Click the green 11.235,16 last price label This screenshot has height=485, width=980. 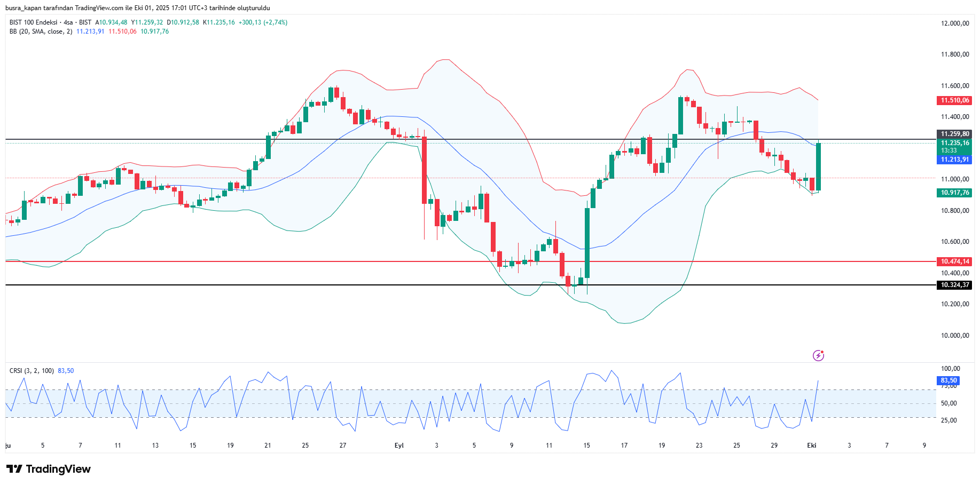(954, 143)
